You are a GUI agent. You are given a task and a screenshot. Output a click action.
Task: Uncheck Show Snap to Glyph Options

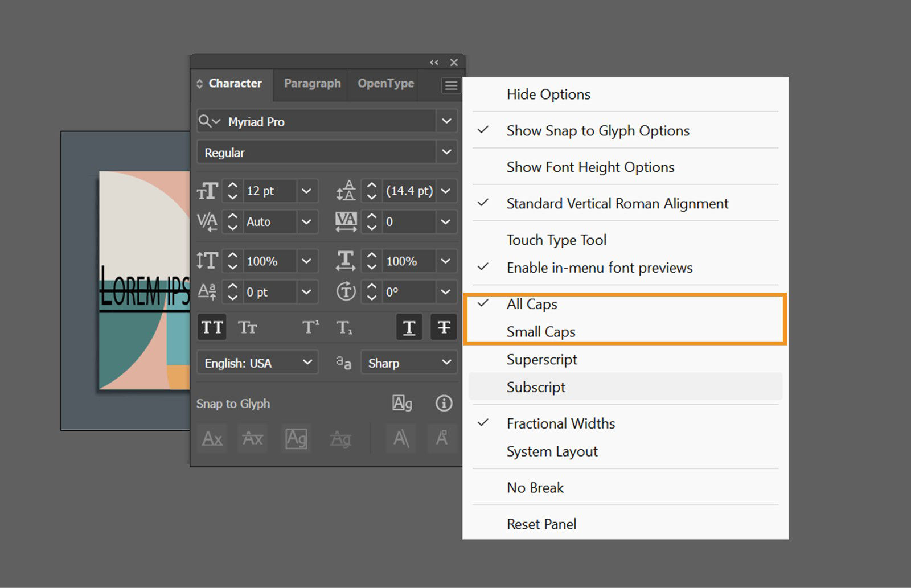[625, 131]
